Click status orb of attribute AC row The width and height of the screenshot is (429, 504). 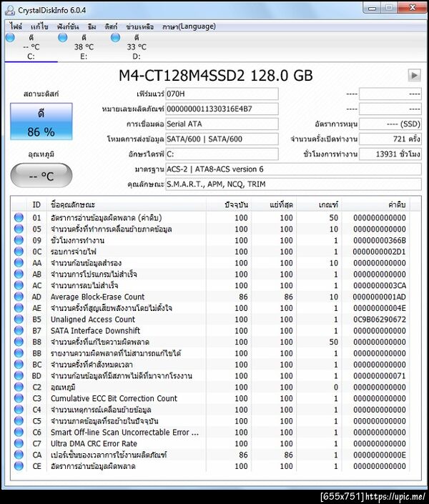click(19, 285)
